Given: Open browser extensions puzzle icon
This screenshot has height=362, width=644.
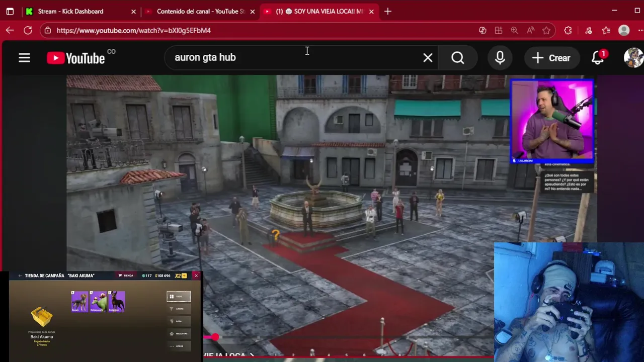Looking at the screenshot, I should pyautogui.click(x=568, y=30).
